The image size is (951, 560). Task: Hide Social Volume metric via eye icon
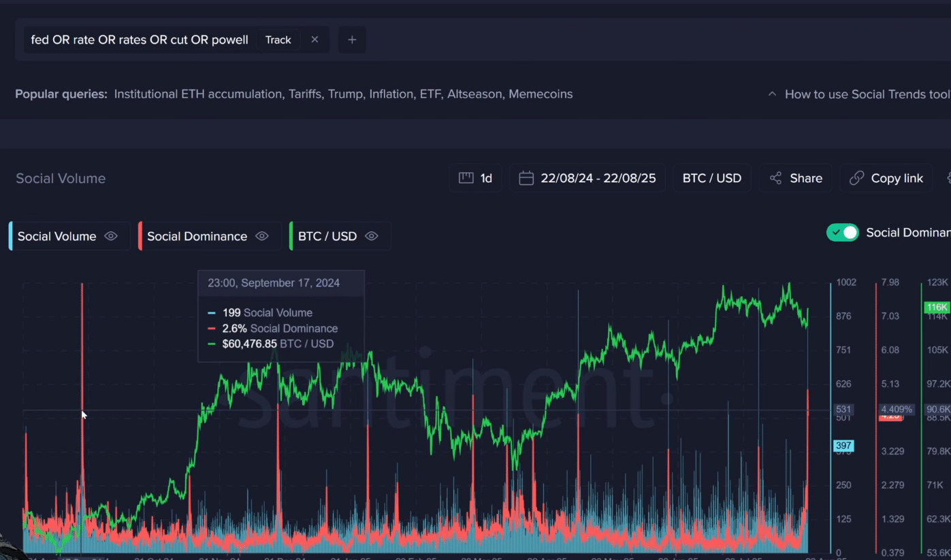(111, 236)
